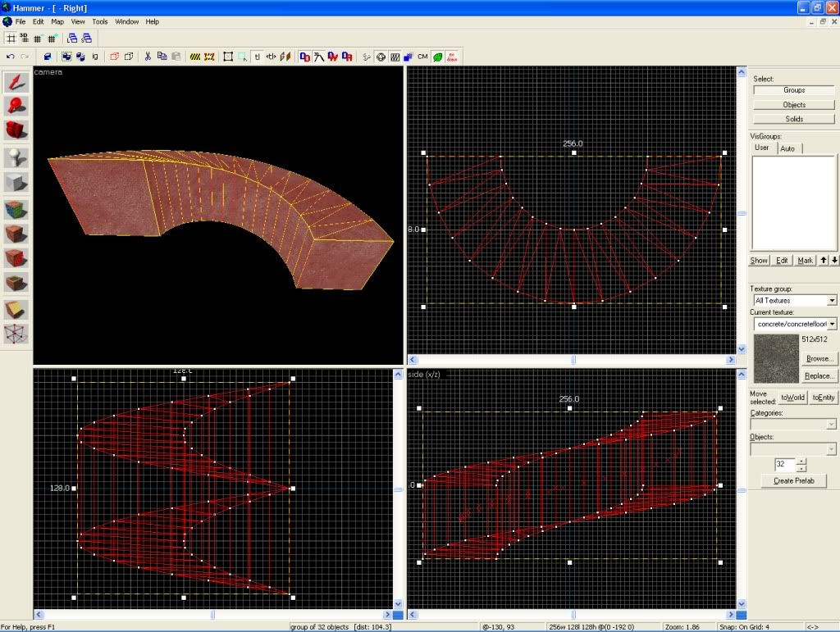Select the red arrow Selection tool
Screen dimensions: 840x632
16,81
